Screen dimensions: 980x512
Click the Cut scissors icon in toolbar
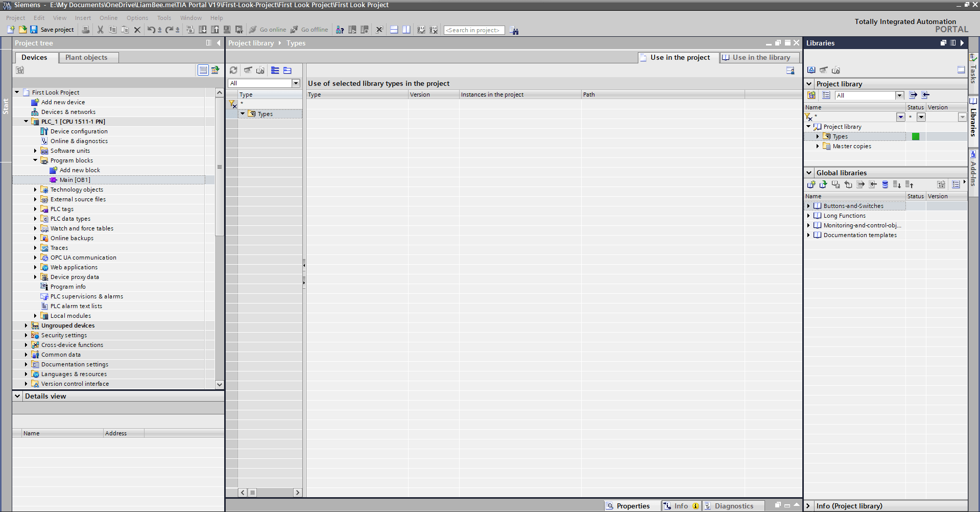click(x=100, y=30)
